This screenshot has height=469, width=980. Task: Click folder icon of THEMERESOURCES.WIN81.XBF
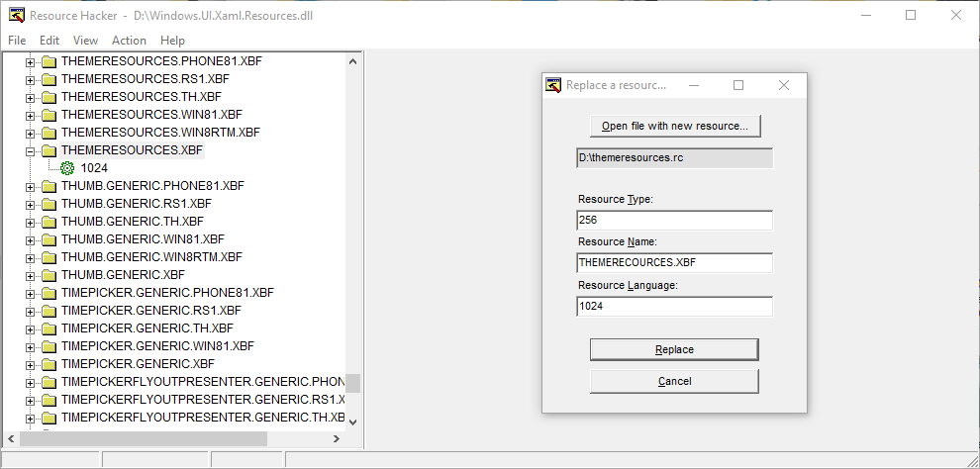49,115
